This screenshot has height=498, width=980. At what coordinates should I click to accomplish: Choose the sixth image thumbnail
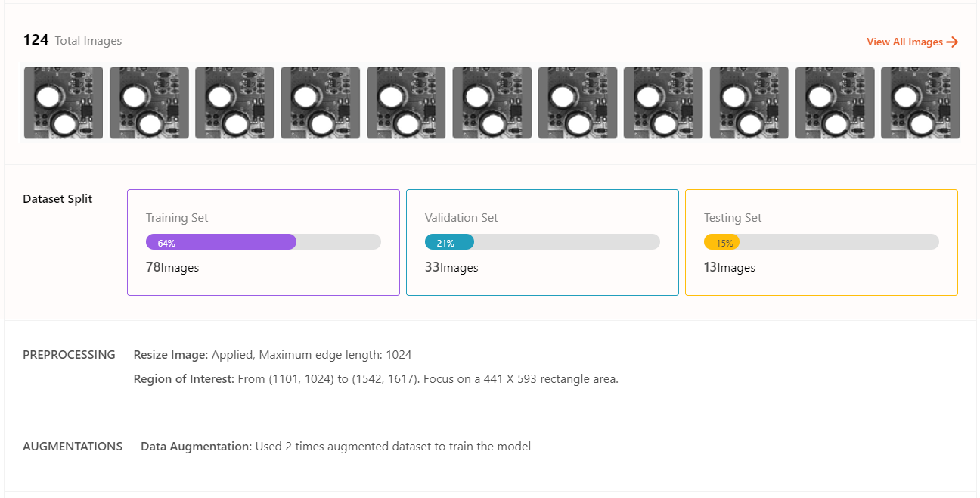click(x=492, y=103)
